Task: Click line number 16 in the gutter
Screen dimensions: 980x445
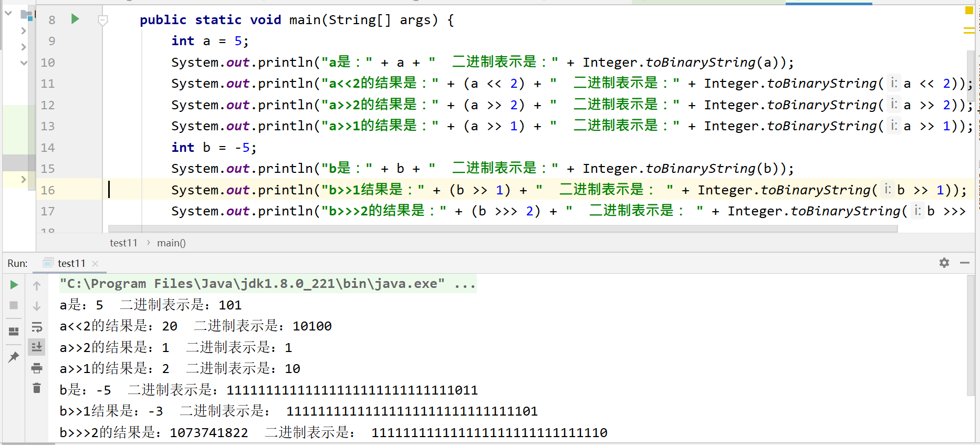Action: (48, 190)
